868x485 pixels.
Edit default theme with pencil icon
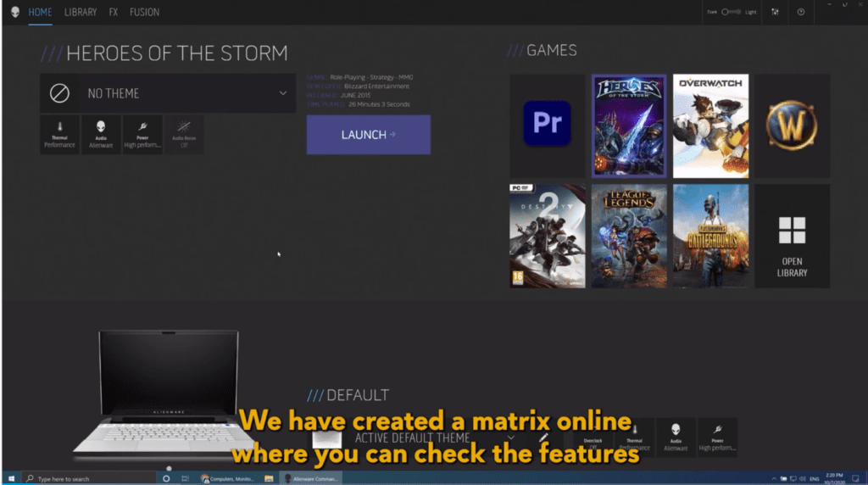point(543,438)
